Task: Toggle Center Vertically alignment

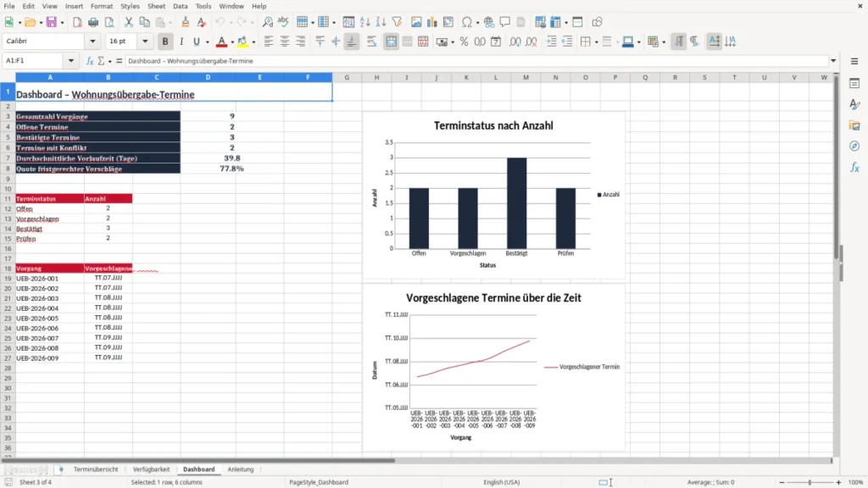Action: coord(336,42)
